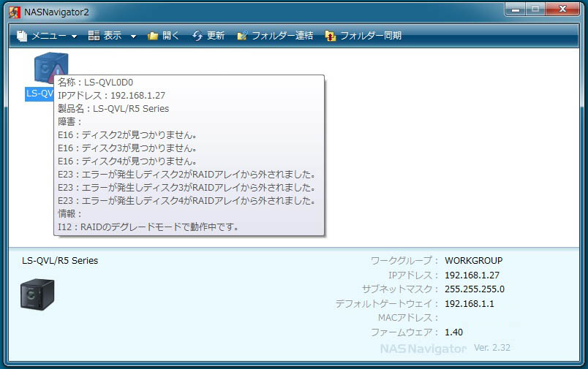Click the 表示 grid view icon
The image size is (588, 369).
(x=94, y=36)
